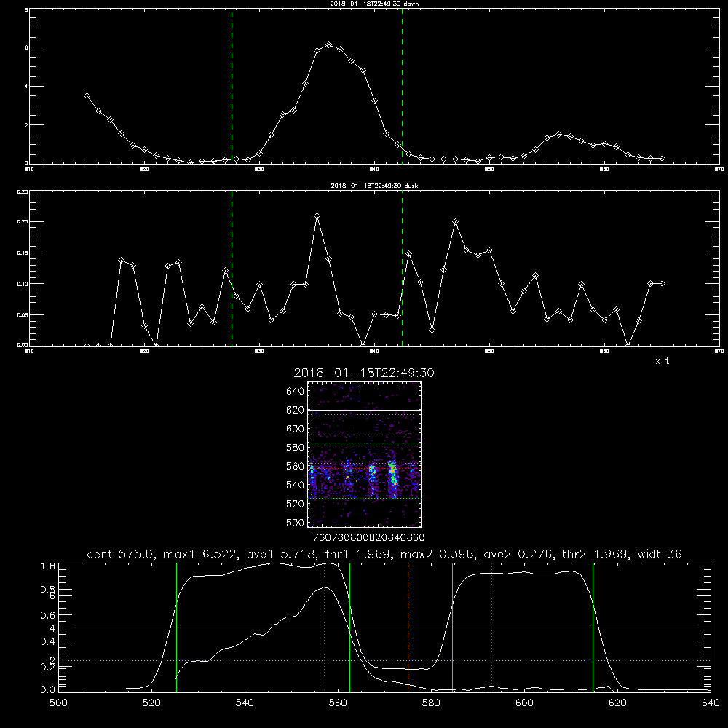Click the left green dashed line in dusk plot

click(232, 268)
